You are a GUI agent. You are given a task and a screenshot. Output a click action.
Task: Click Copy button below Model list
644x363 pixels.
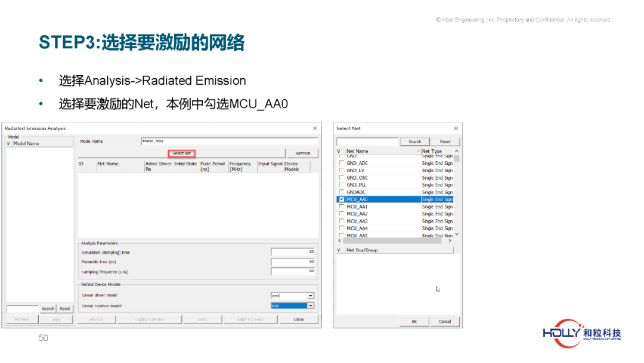click(56, 319)
